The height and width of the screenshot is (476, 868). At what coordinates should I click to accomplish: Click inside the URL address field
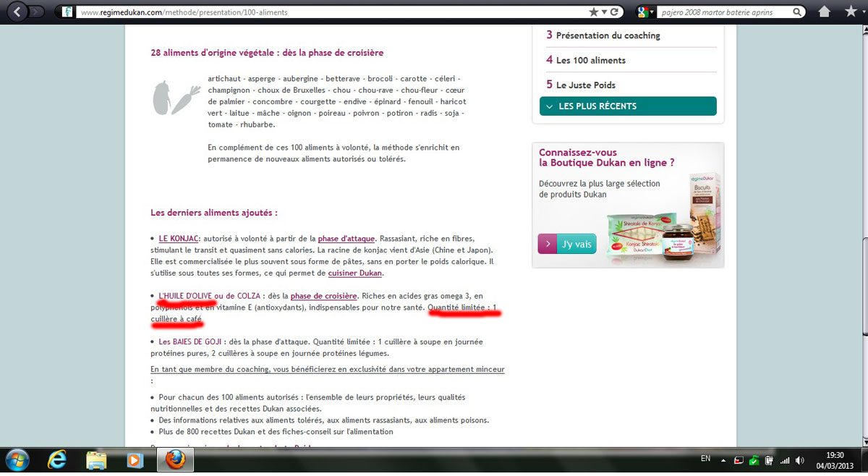point(331,12)
